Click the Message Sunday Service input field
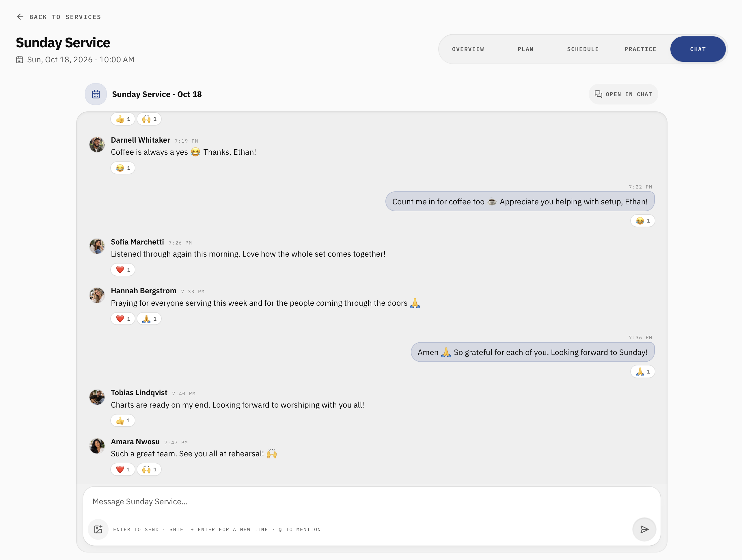The image size is (742, 560). (x=371, y=501)
